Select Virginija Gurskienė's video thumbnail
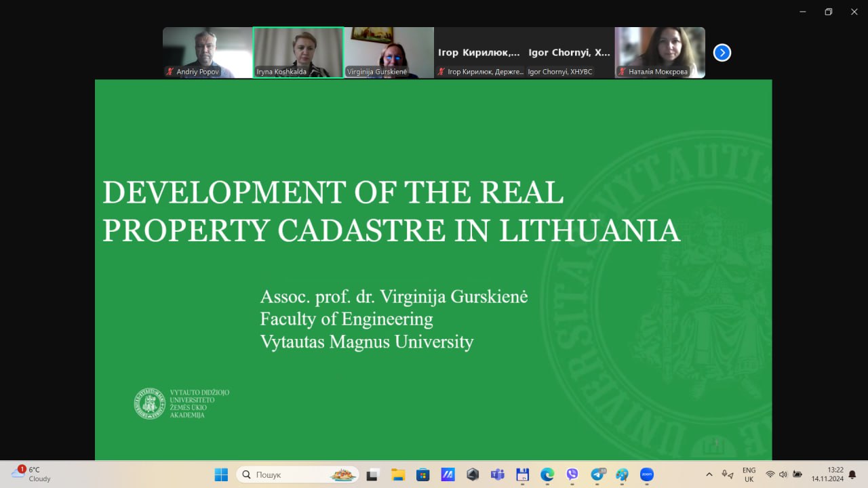The height and width of the screenshot is (488, 868). pyautogui.click(x=389, y=52)
